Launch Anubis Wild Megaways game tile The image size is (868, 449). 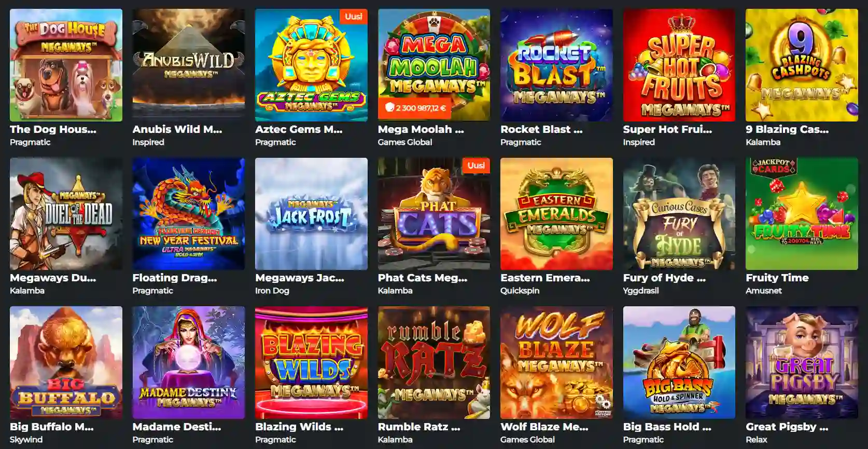189,65
